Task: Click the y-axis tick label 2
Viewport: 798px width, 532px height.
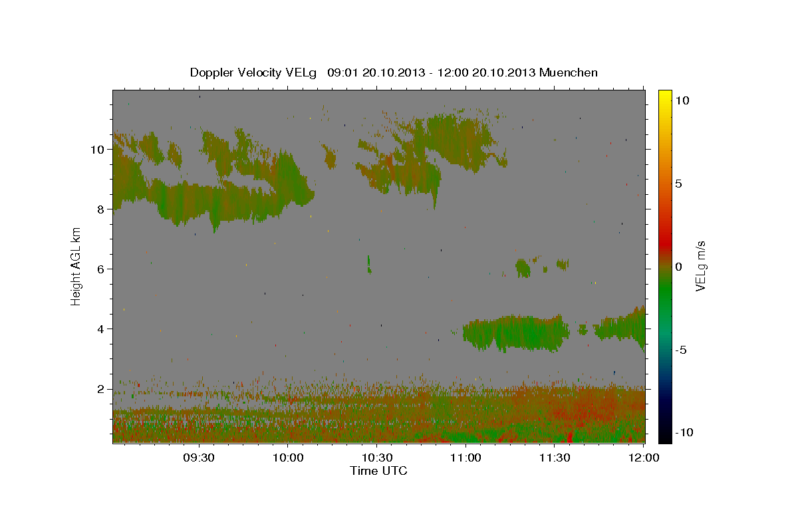Action: click(x=101, y=389)
